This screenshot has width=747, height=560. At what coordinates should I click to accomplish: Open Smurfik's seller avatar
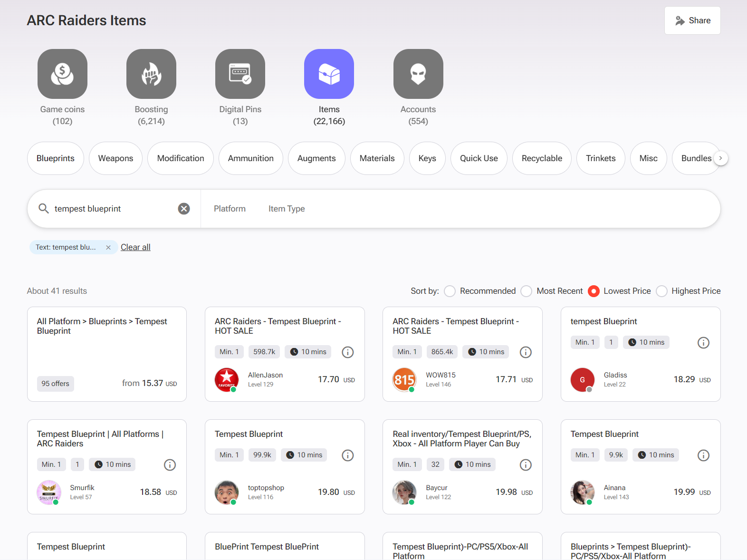coord(49,492)
